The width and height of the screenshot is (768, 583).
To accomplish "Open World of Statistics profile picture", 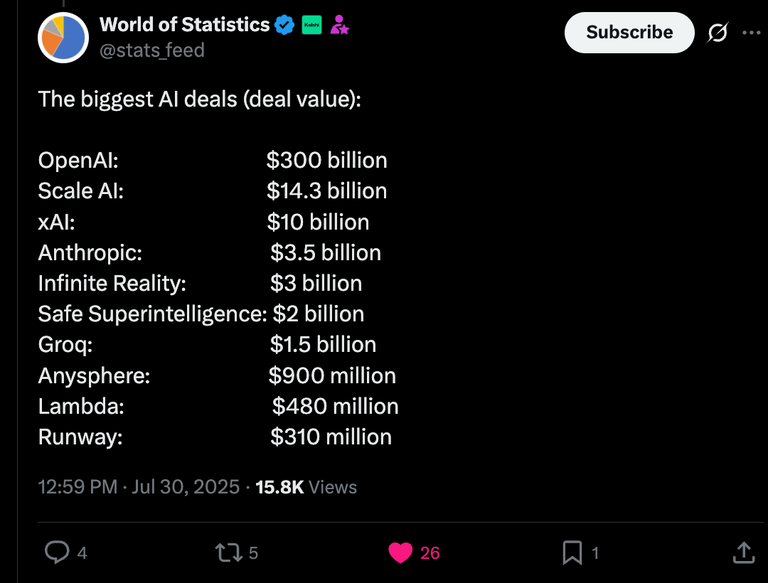I will (63, 38).
